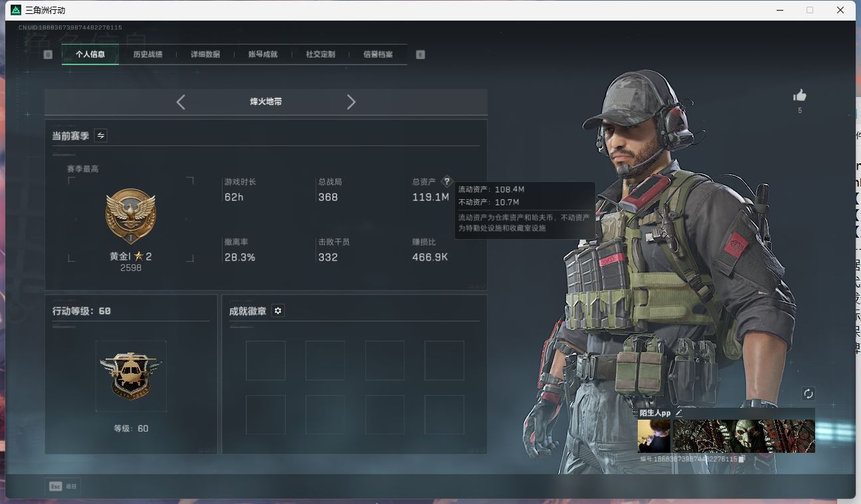Go to the next game mode arrow
The width and height of the screenshot is (861, 504).
(351, 102)
